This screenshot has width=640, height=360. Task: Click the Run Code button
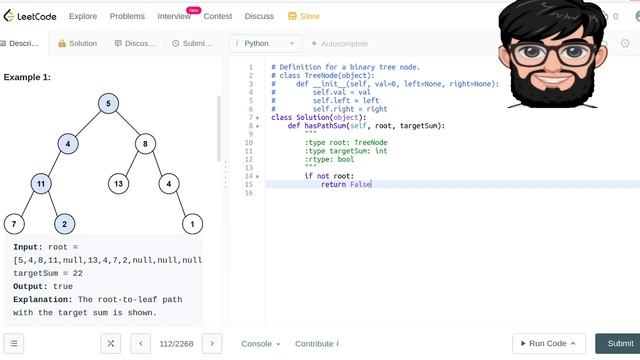pyautogui.click(x=549, y=344)
